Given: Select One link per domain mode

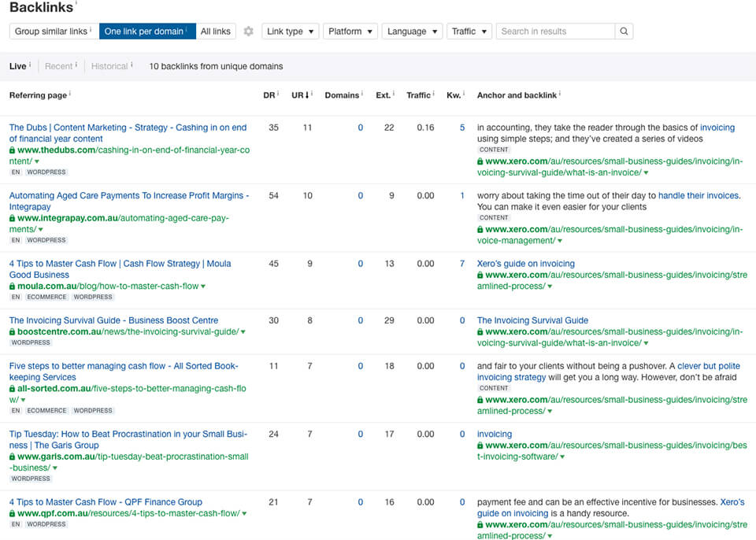Looking at the screenshot, I should pyautogui.click(x=147, y=31).
